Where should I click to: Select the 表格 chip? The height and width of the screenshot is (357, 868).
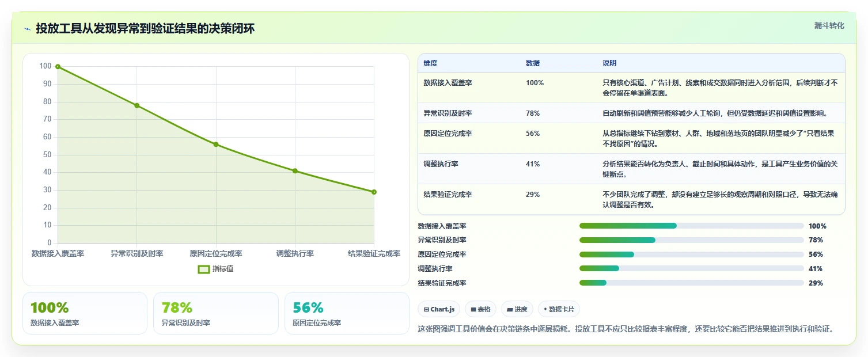(480, 309)
